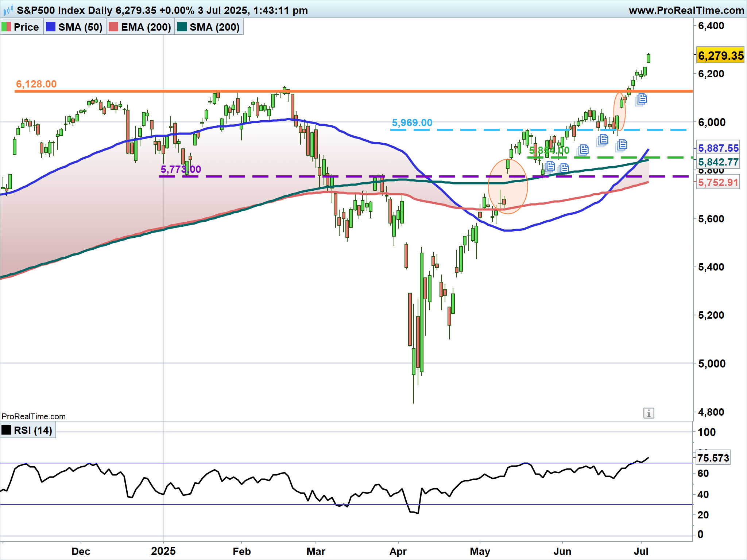Viewport: 747px width, 560px height.
Task: Click the 6,400 price axis label
Action: tap(711, 26)
